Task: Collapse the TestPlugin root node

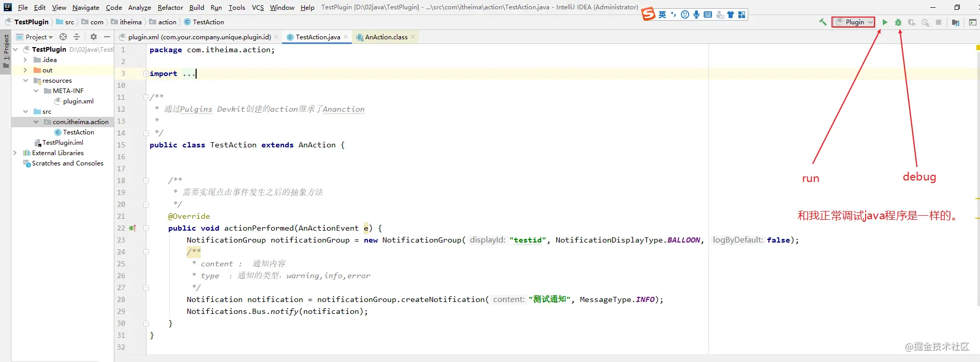Action: tap(16, 49)
